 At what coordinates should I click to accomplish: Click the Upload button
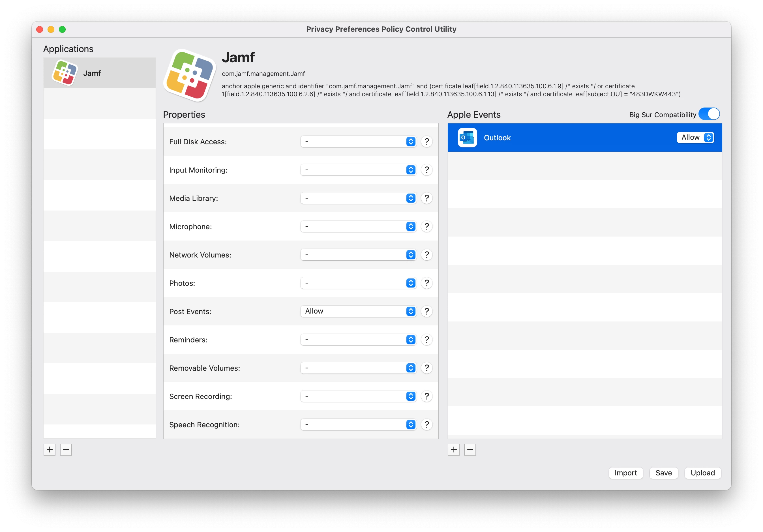(x=702, y=473)
